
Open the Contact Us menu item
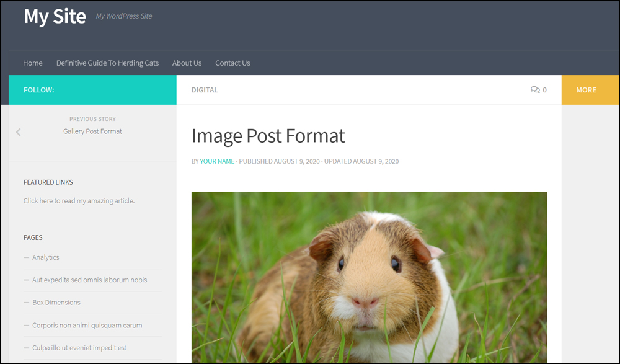tap(232, 63)
